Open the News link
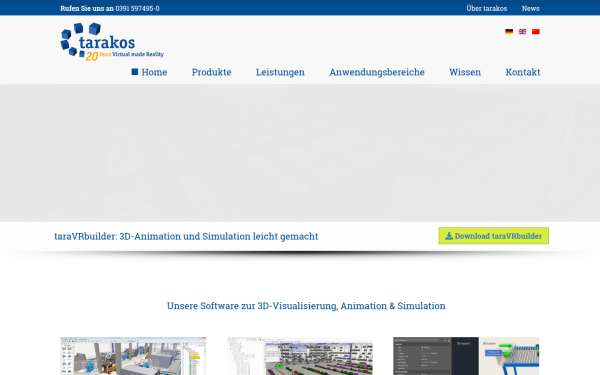Viewport: 600px width, 375px height. 530,8
